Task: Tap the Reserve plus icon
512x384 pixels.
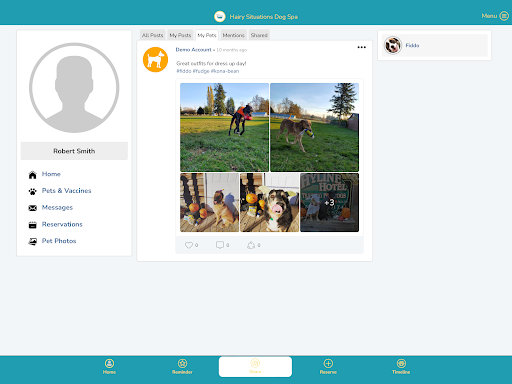Action: click(328, 363)
